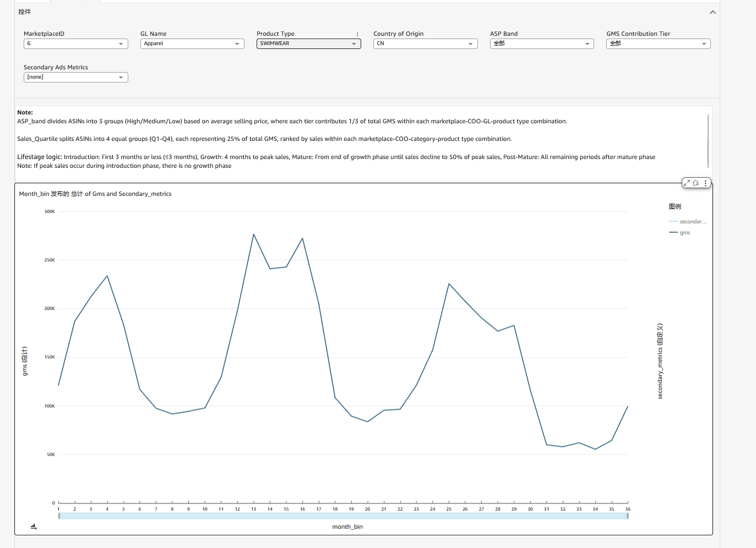
Task: Open Product Type control options dots
Action: [357, 34]
